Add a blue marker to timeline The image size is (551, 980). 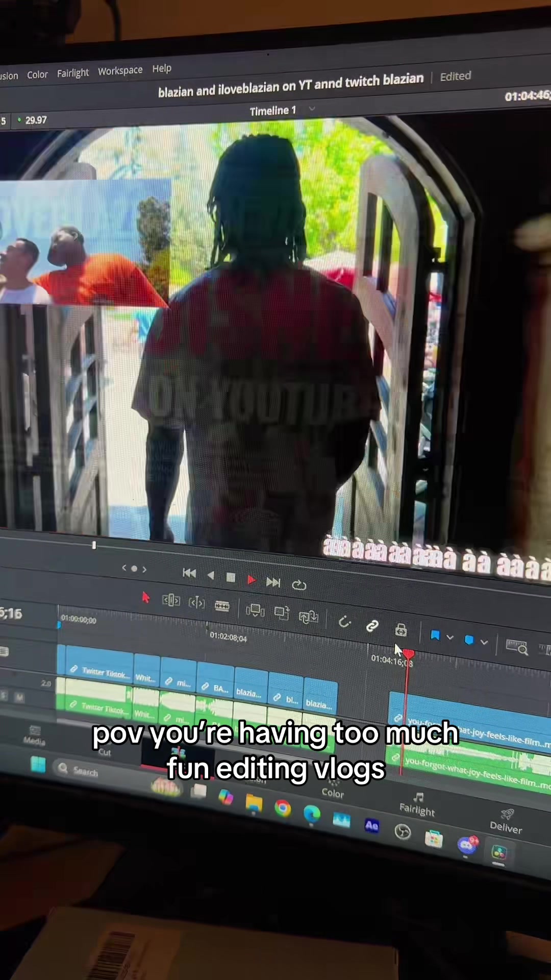point(469,640)
